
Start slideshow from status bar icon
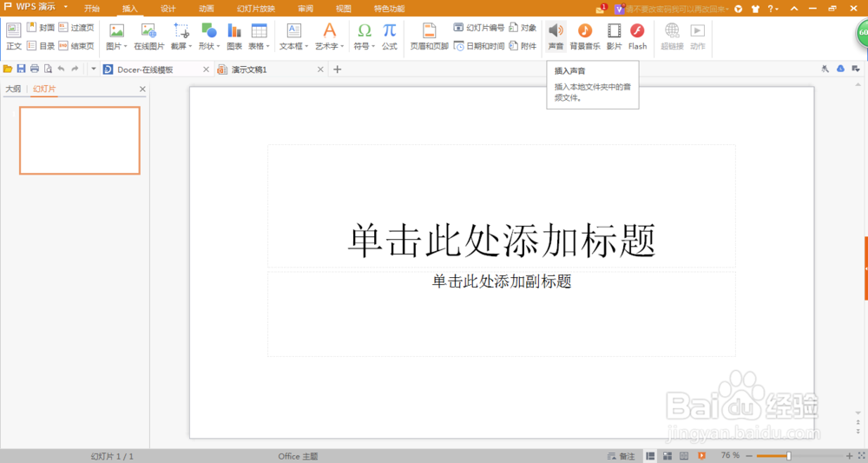pyautogui.click(x=701, y=456)
